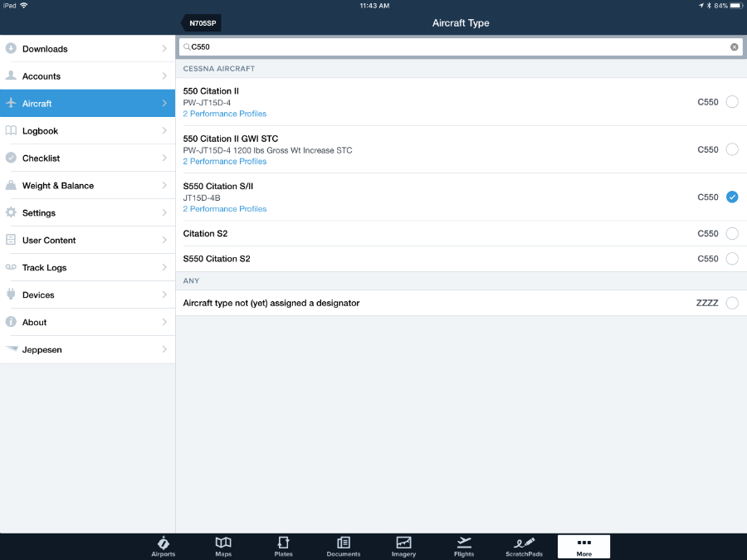747x560 pixels.
Task: Open Logbook menu item
Action: click(88, 130)
